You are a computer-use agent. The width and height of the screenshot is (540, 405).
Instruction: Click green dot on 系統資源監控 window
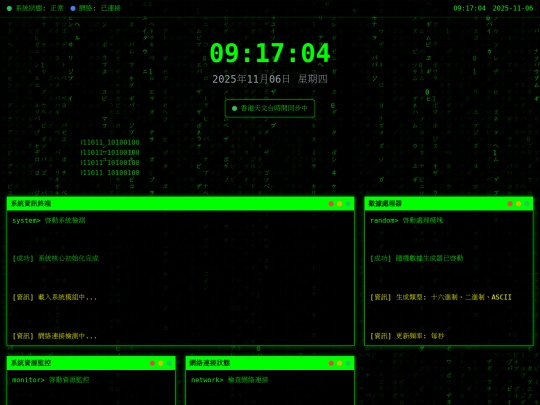click(x=169, y=363)
